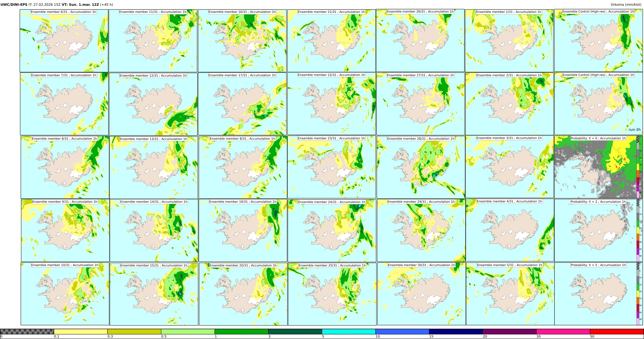644x339 pixels.
Task: Click the UWC/DINI-EPS title text
Action: pyautogui.click(x=14, y=5)
